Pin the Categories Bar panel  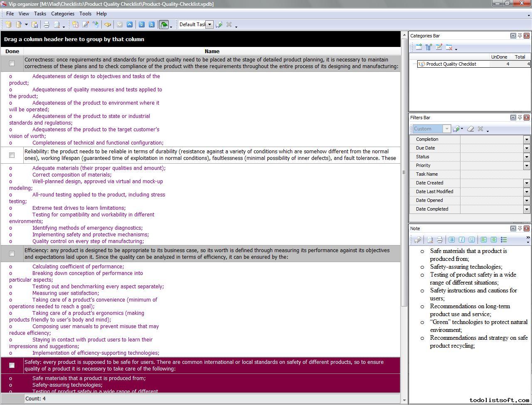point(520,36)
